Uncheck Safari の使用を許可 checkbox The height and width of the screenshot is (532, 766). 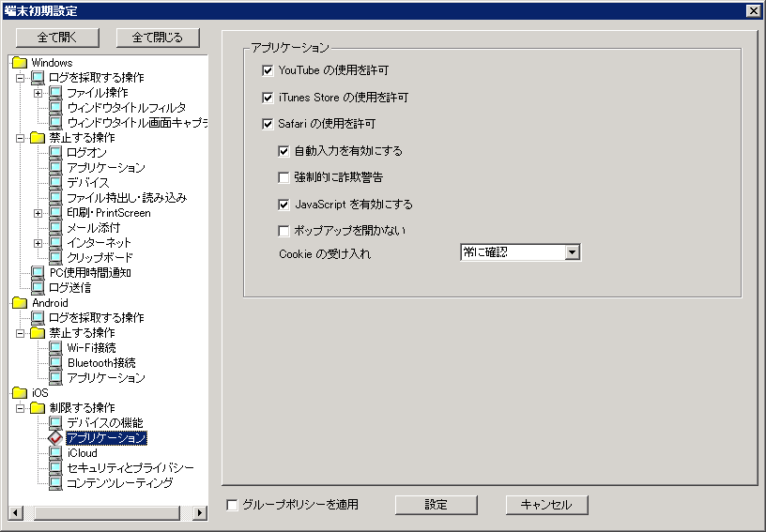coord(268,124)
